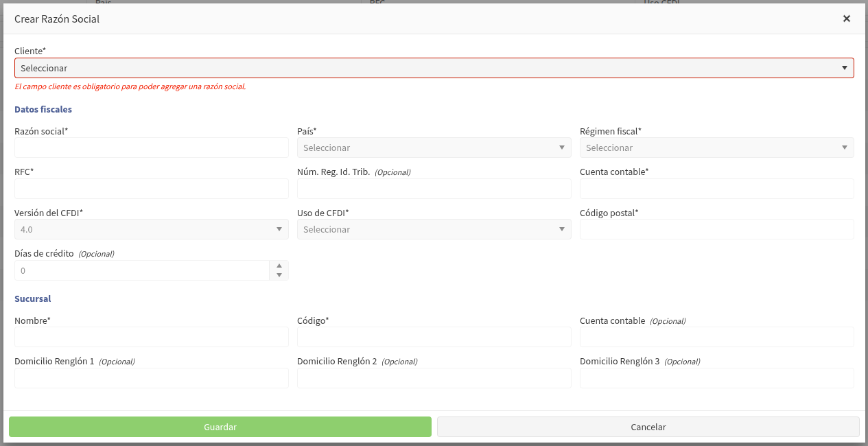
Task: Click the Domicilio Renglón 3 field
Action: pos(717,378)
